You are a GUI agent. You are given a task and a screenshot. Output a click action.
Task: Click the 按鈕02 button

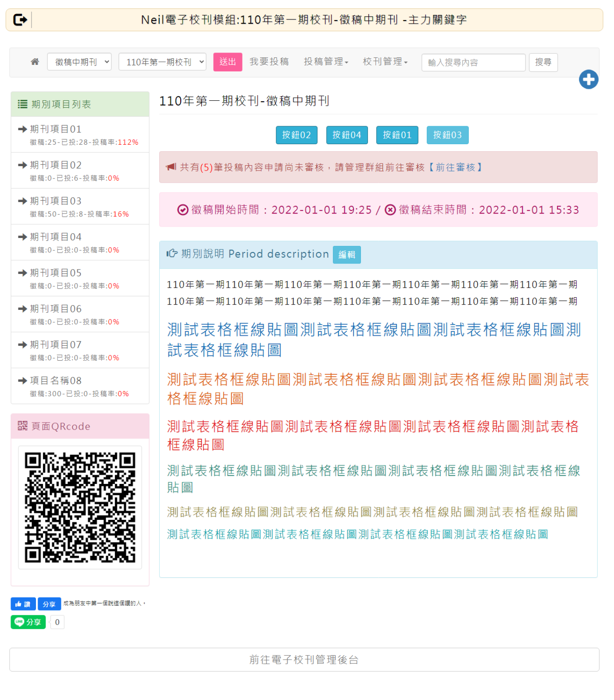(296, 135)
